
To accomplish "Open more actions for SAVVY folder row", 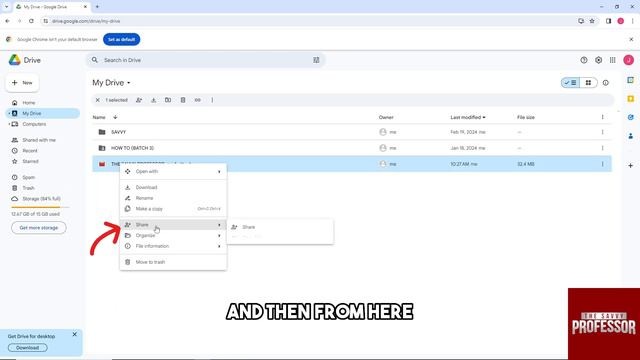I will [602, 132].
